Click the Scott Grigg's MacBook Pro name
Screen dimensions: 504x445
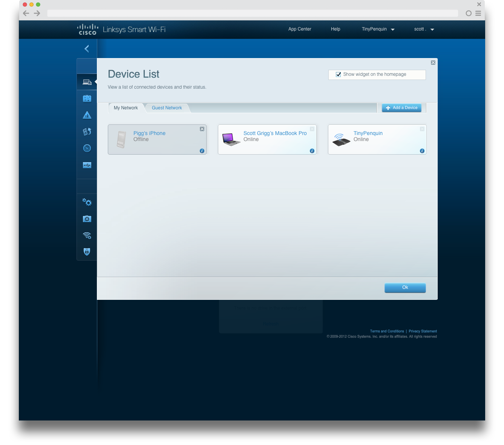[x=275, y=133]
